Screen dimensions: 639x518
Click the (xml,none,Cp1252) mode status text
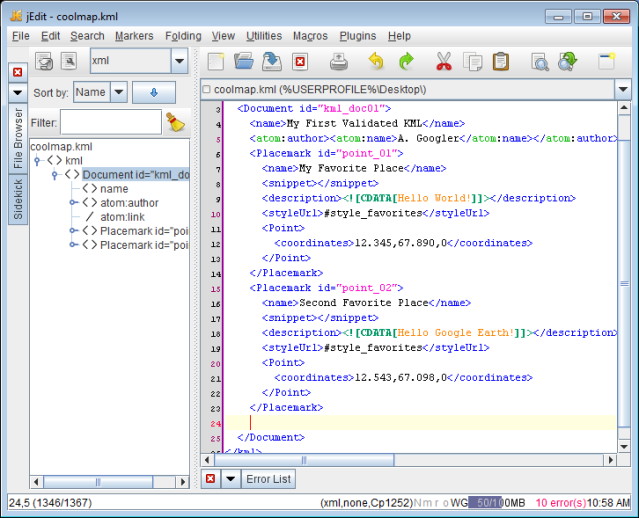coord(366,503)
